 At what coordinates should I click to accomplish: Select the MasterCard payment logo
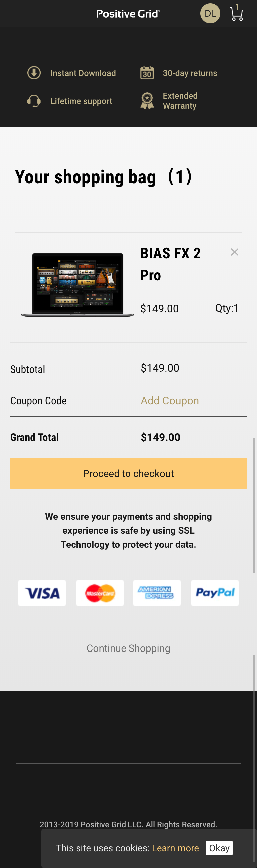pos(100,593)
